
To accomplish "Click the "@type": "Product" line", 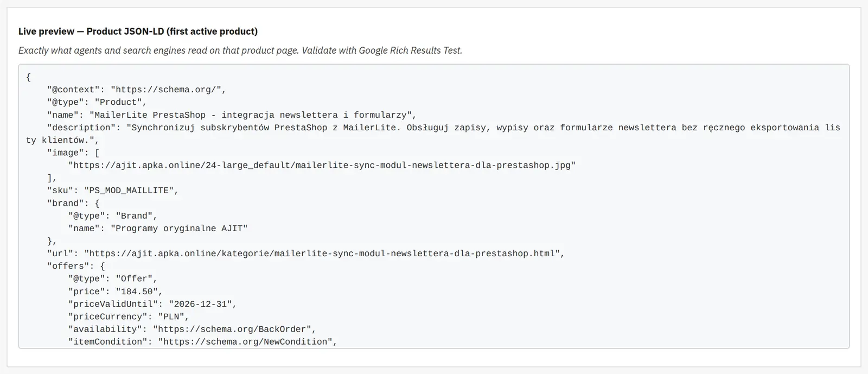I will click(x=97, y=102).
